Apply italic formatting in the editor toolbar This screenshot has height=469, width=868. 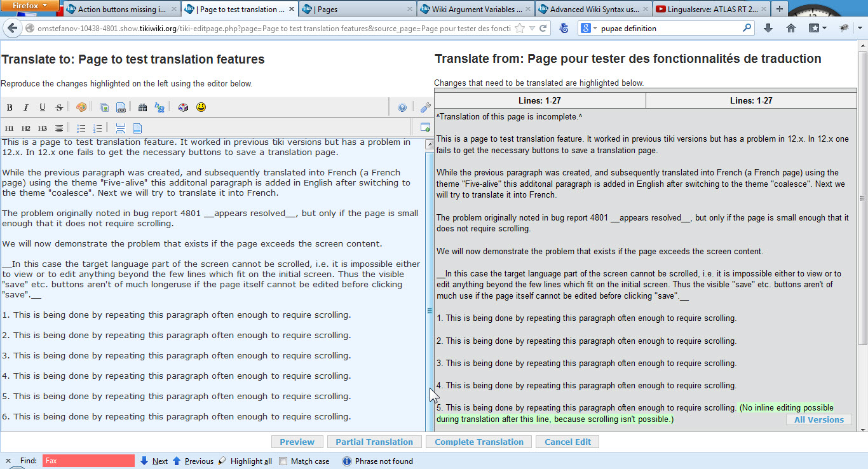click(x=26, y=107)
